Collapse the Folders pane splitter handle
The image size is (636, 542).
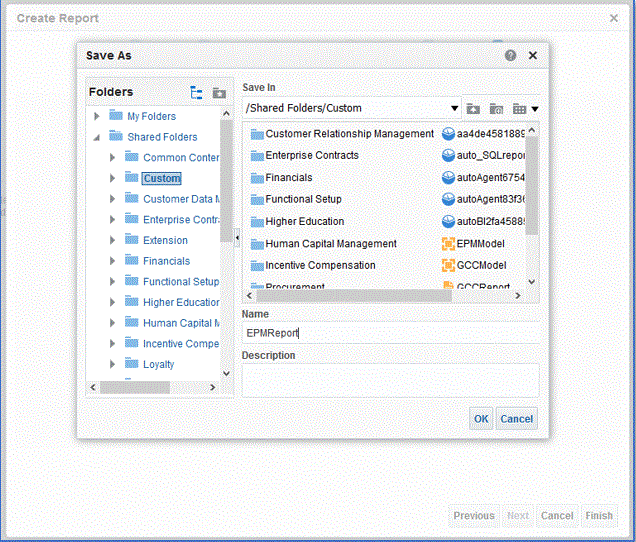click(x=236, y=237)
